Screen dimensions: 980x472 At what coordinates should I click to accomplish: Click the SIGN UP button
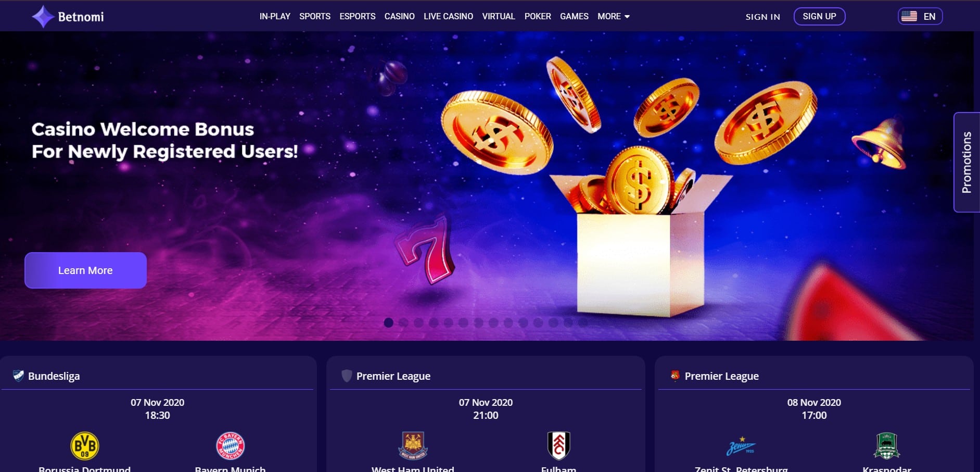(x=819, y=16)
